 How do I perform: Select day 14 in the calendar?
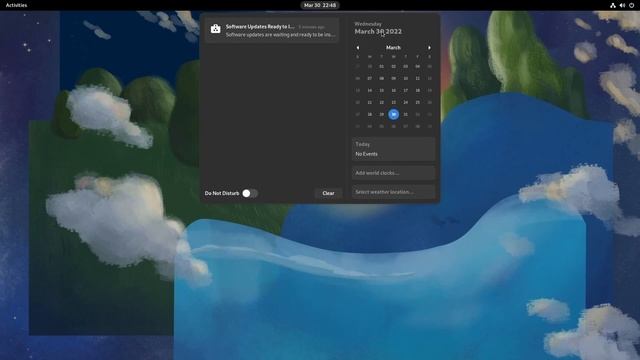369,91
